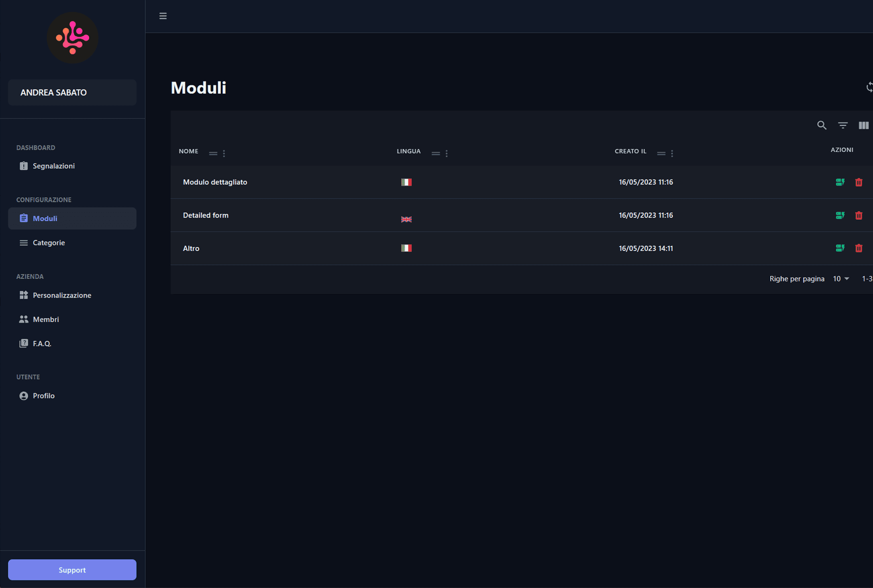This screenshot has height=588, width=873.
Task: Click the refresh icon next to Moduli
Action: pyautogui.click(x=869, y=87)
